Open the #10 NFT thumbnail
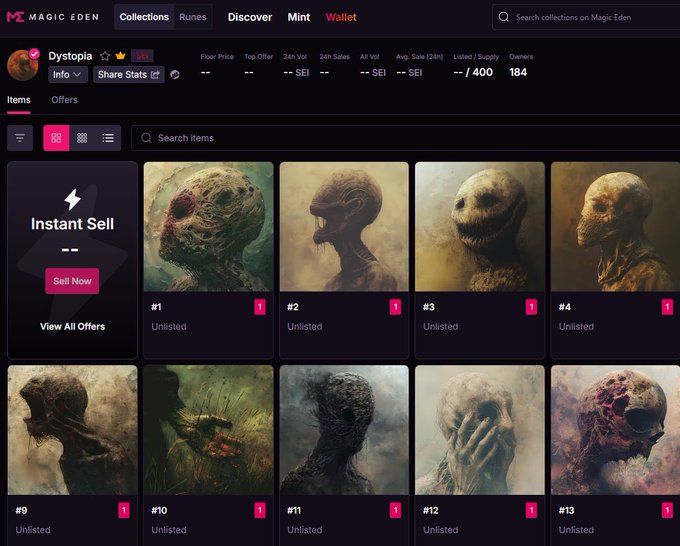Image resolution: width=680 pixels, height=546 pixels. (x=209, y=430)
